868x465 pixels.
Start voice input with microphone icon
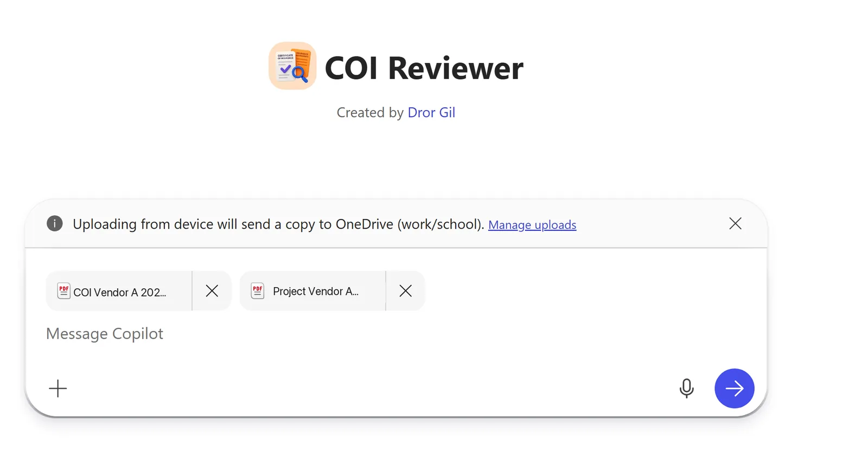(686, 388)
